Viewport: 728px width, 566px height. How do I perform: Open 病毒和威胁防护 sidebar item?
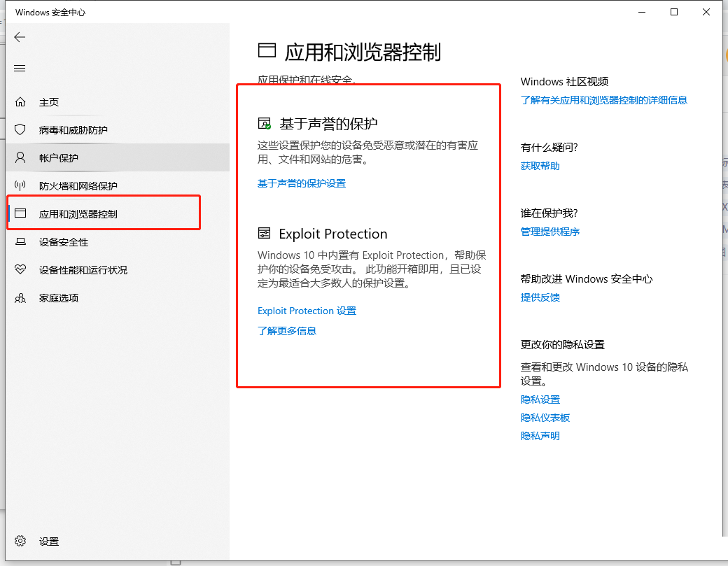click(x=73, y=130)
